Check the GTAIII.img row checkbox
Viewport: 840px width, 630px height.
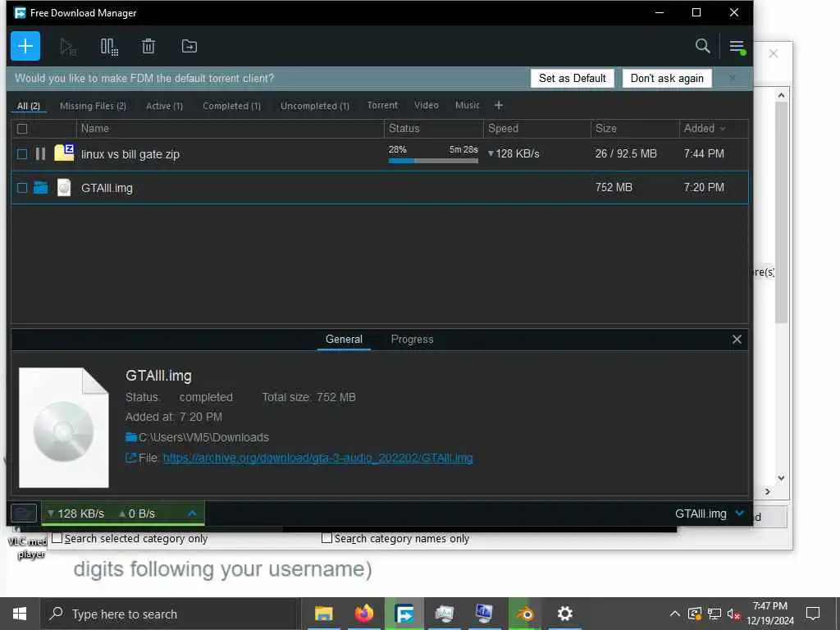tap(22, 188)
